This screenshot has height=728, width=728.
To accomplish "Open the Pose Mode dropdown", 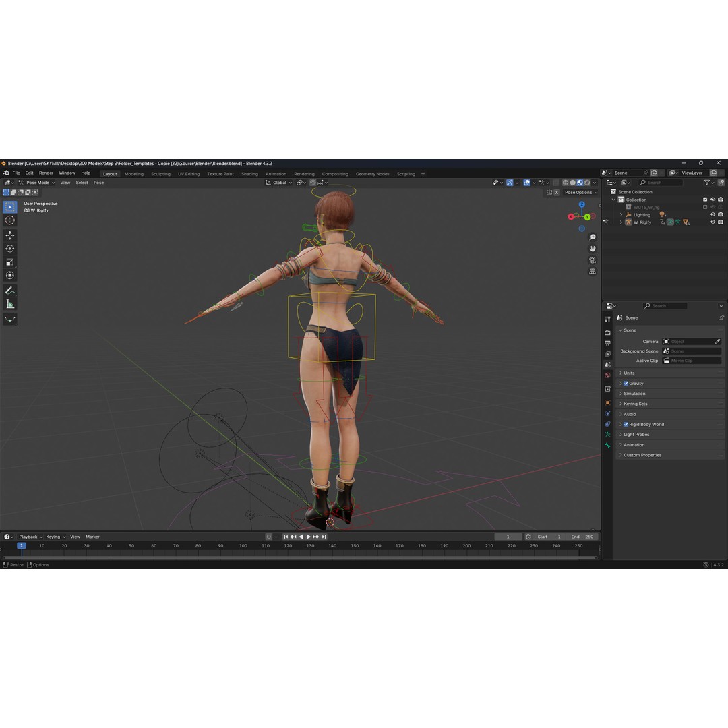I will click(36, 183).
